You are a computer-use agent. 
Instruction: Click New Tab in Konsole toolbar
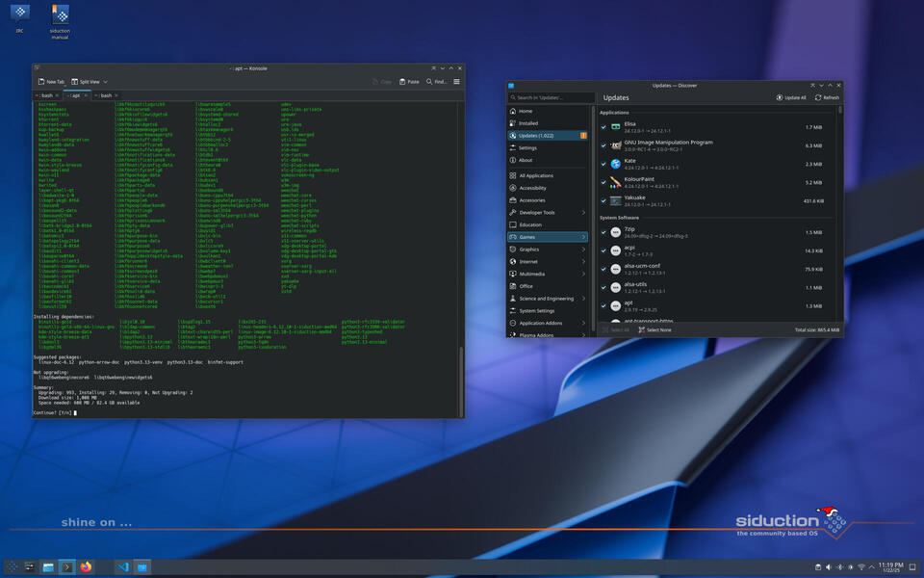click(51, 82)
